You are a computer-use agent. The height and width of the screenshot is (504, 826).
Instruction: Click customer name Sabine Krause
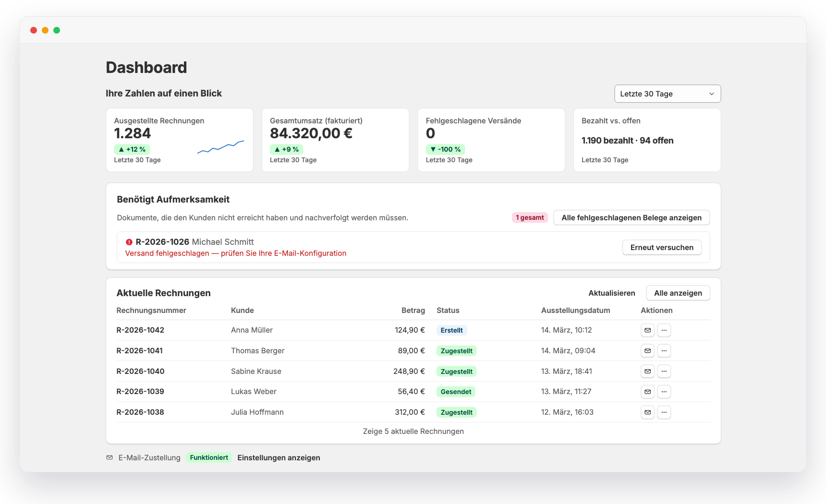point(256,372)
